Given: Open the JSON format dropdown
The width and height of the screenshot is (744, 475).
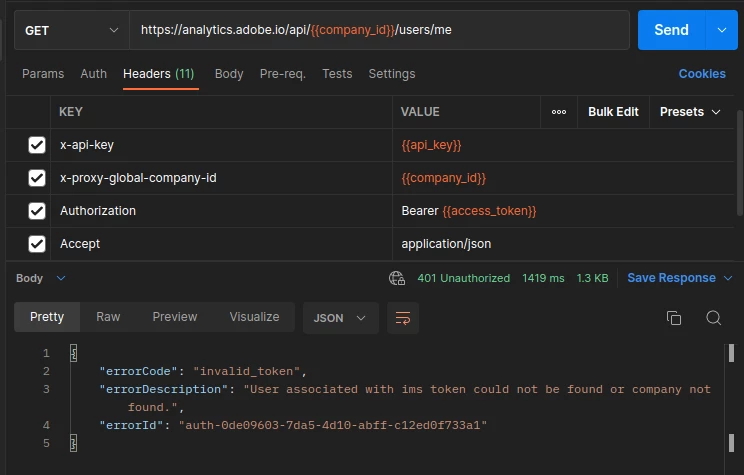Looking at the screenshot, I should (x=340, y=318).
